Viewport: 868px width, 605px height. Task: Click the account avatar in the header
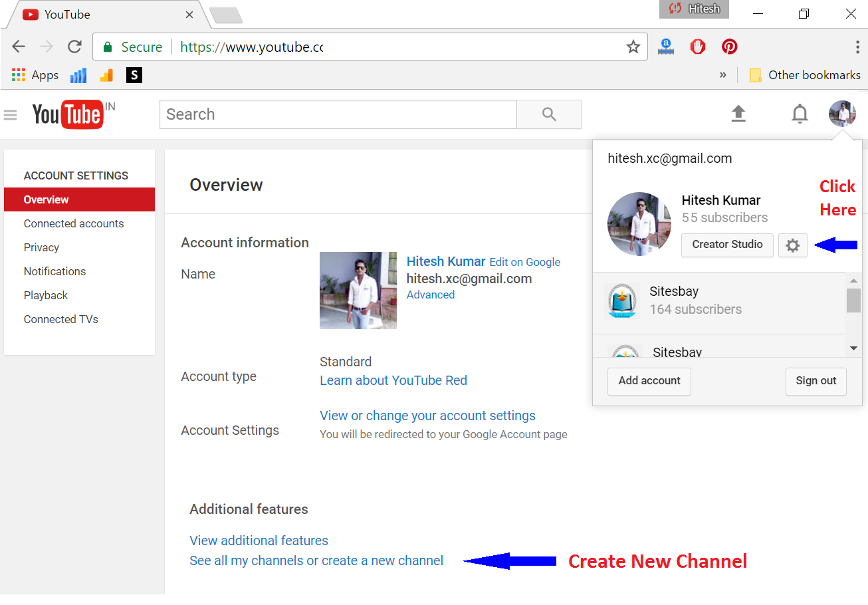(x=842, y=114)
